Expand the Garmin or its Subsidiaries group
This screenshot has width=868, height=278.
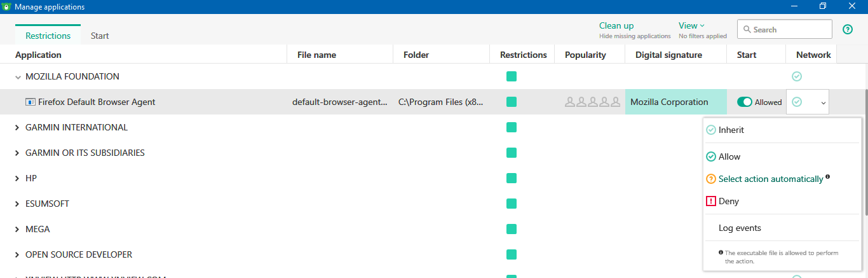tap(18, 153)
